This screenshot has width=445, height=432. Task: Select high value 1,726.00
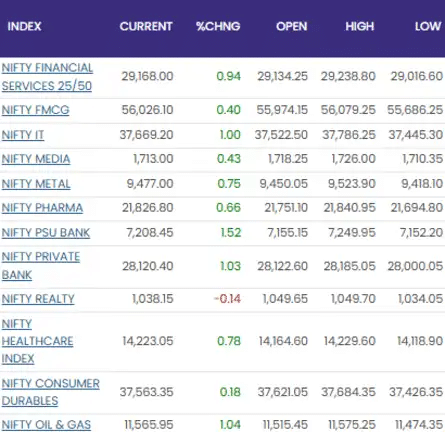[354, 159]
